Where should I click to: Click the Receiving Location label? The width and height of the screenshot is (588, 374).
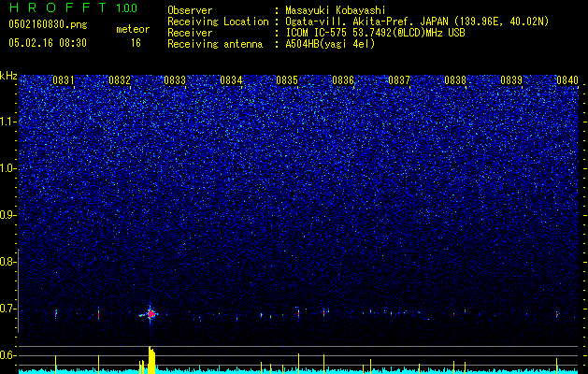coord(218,22)
